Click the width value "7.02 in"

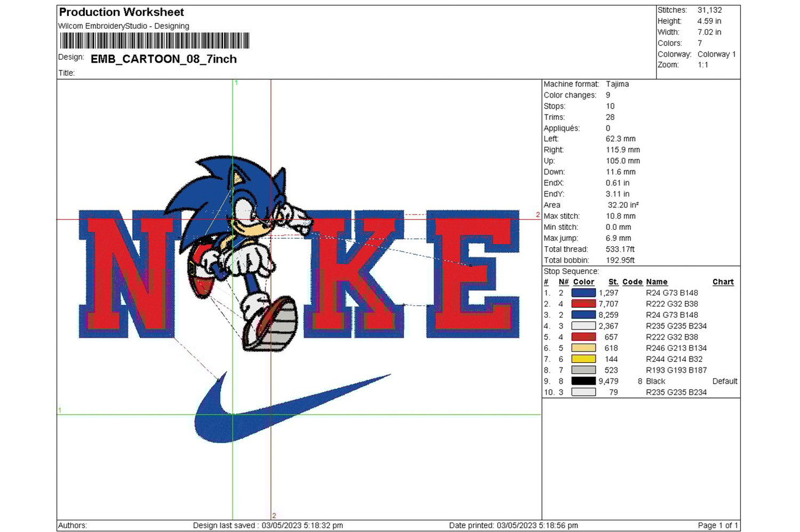click(709, 32)
